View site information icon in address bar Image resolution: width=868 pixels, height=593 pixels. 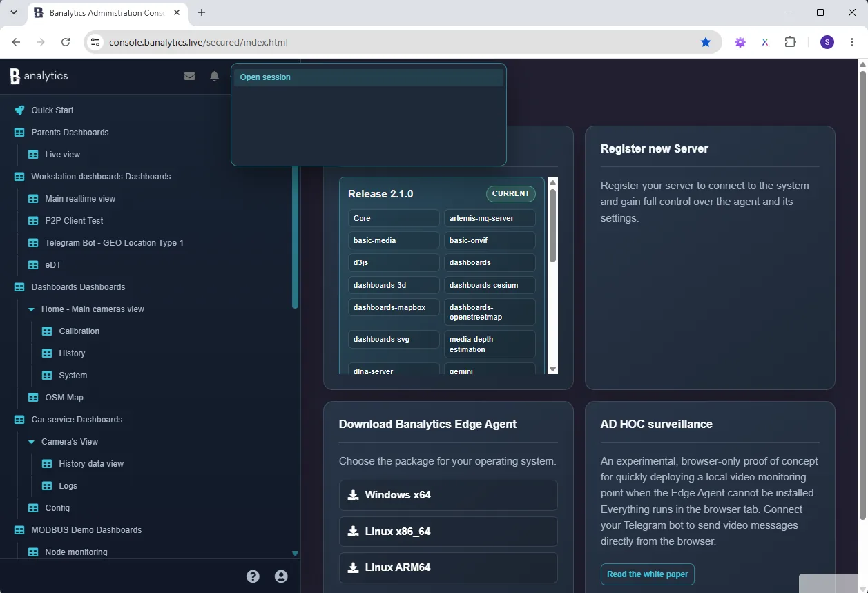(x=95, y=42)
